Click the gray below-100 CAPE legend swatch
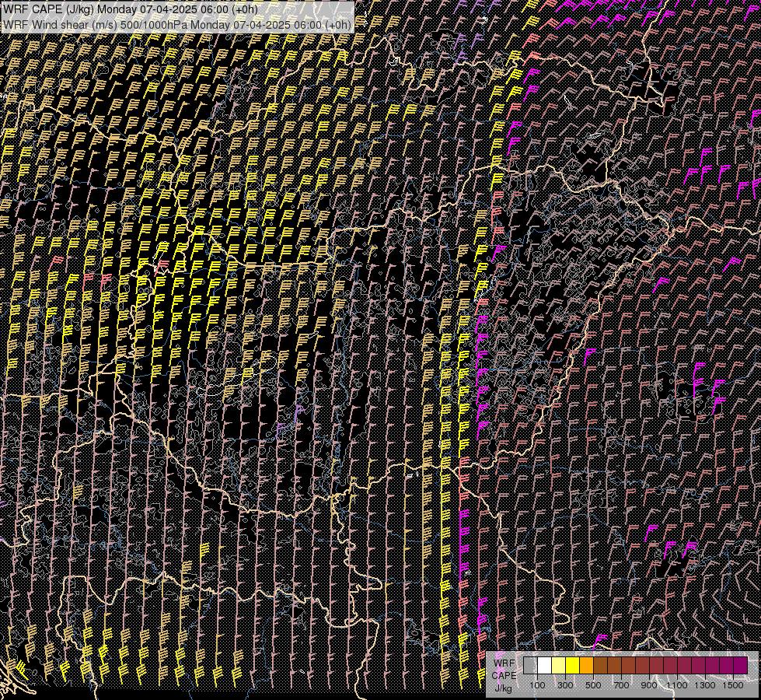761x700 pixels. [x=530, y=665]
